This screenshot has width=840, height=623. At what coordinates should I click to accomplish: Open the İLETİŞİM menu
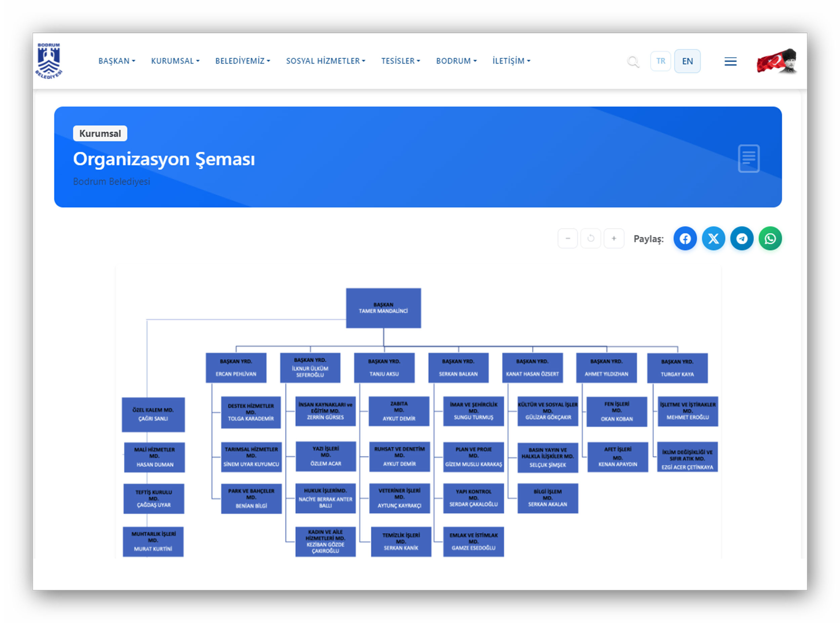[511, 61]
